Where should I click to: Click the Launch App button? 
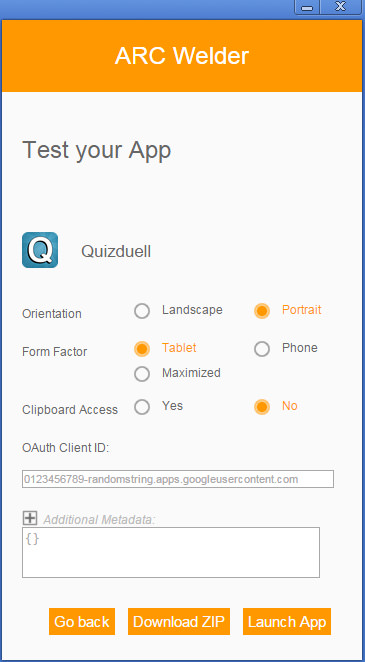click(x=287, y=621)
